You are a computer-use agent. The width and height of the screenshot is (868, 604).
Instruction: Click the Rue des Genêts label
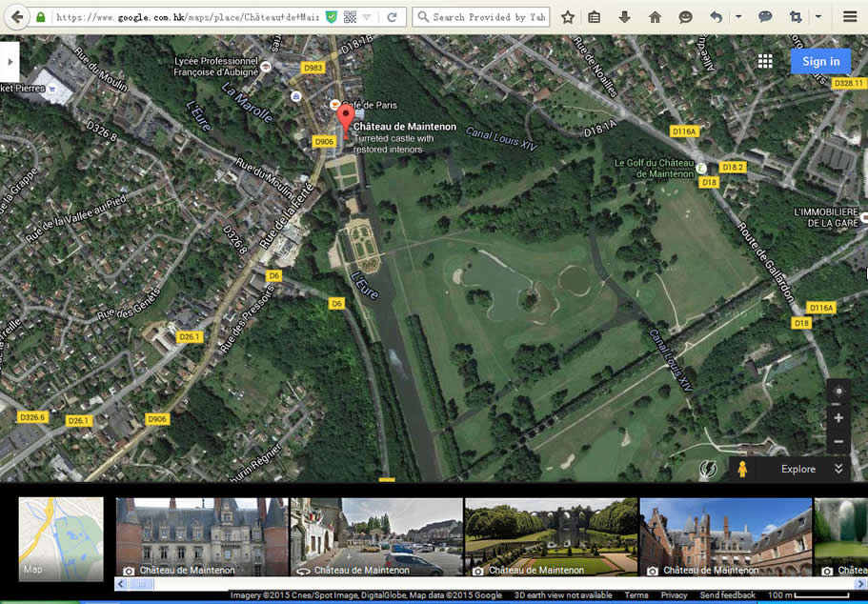point(129,305)
